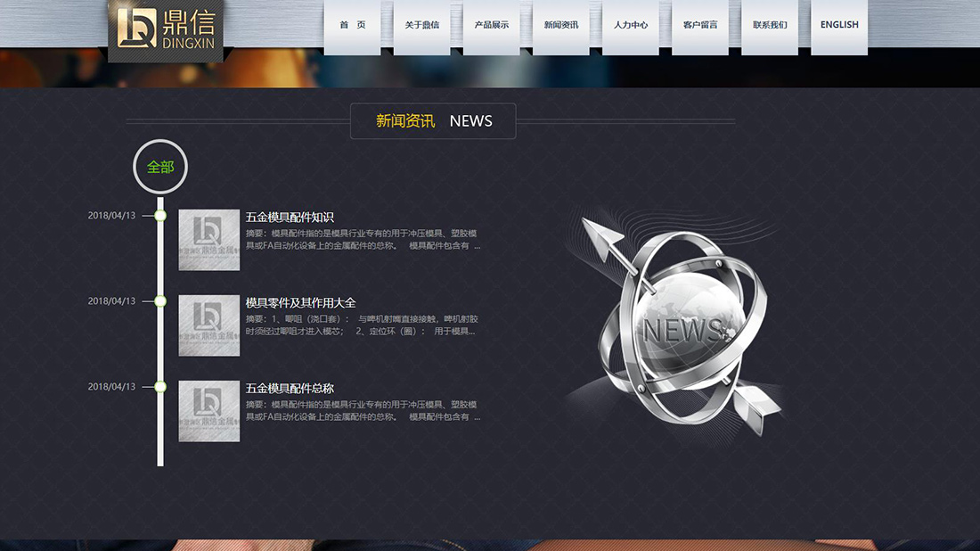Switch site language to ENGLISH
Viewport: 980px width, 551px height.
838,25
